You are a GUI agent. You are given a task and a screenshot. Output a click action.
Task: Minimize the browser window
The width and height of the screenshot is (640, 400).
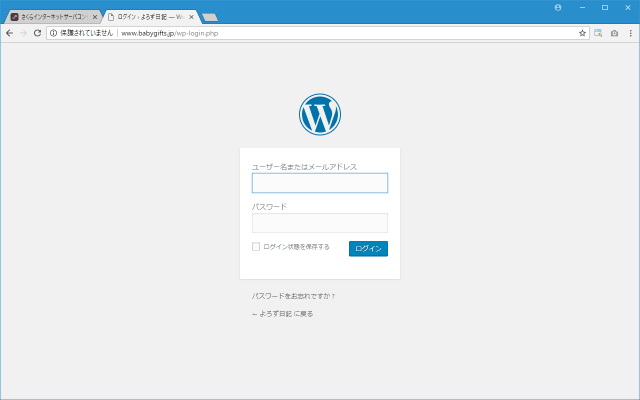(x=582, y=7)
